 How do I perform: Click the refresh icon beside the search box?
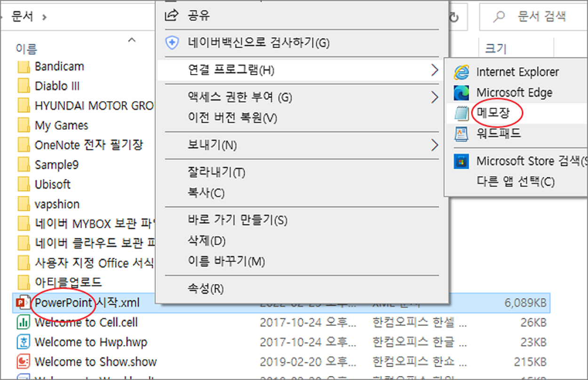coord(454,17)
